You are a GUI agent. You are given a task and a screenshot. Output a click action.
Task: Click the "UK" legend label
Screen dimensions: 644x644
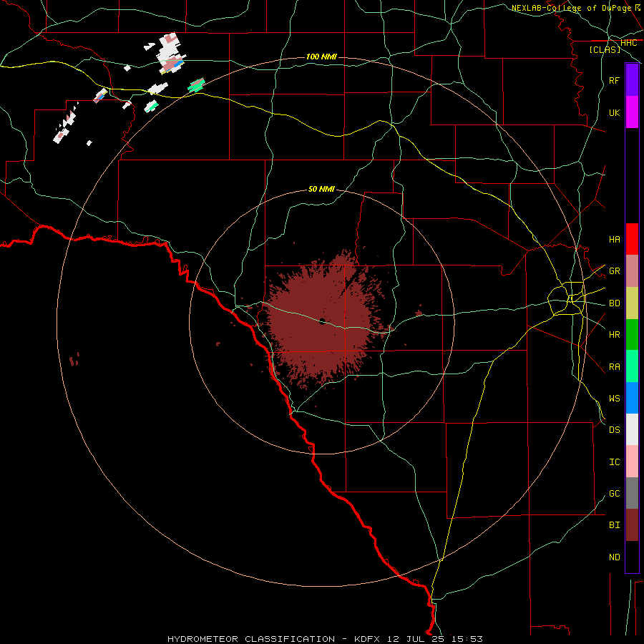point(614,112)
